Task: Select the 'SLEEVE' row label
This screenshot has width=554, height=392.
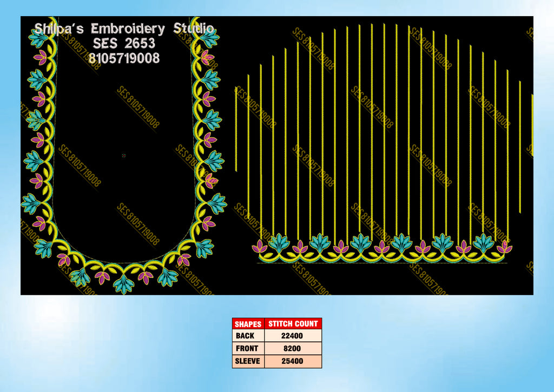Action: (247, 361)
